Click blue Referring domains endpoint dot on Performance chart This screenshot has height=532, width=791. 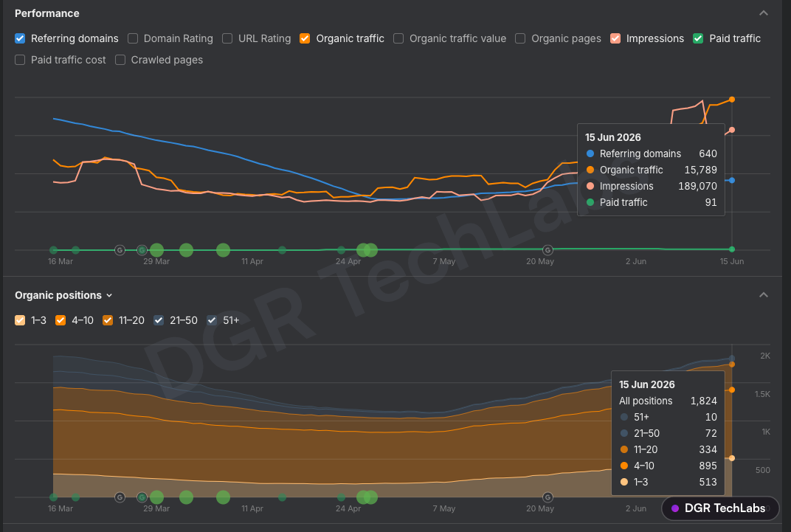click(x=732, y=180)
